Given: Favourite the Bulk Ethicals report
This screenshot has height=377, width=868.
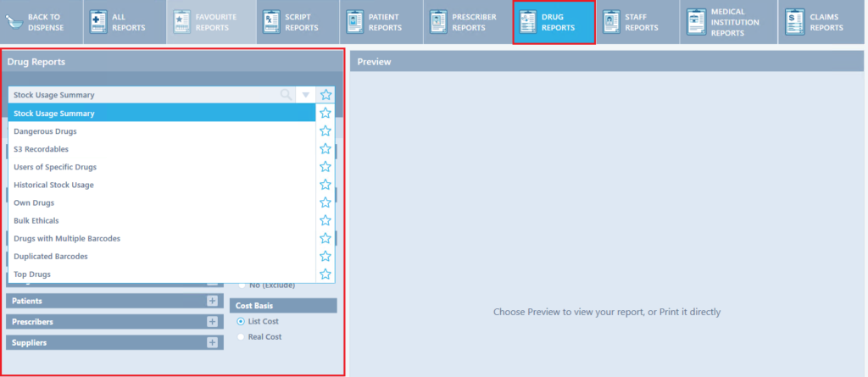Looking at the screenshot, I should tap(325, 220).
